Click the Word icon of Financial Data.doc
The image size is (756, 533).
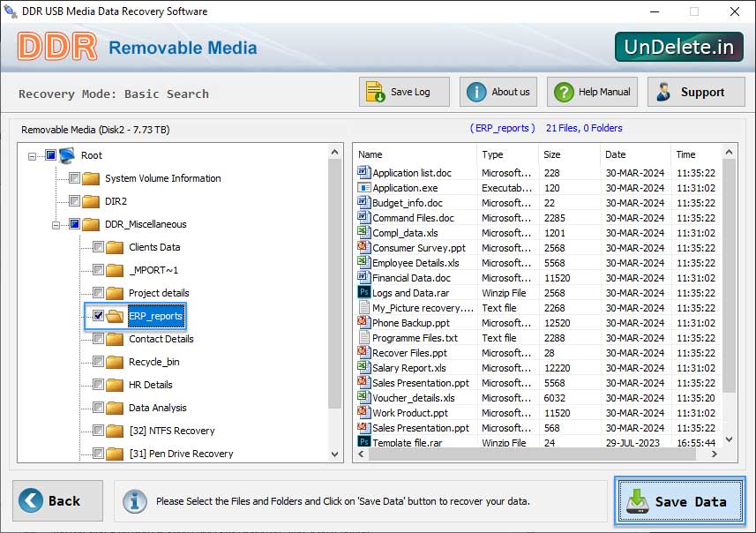(363, 277)
